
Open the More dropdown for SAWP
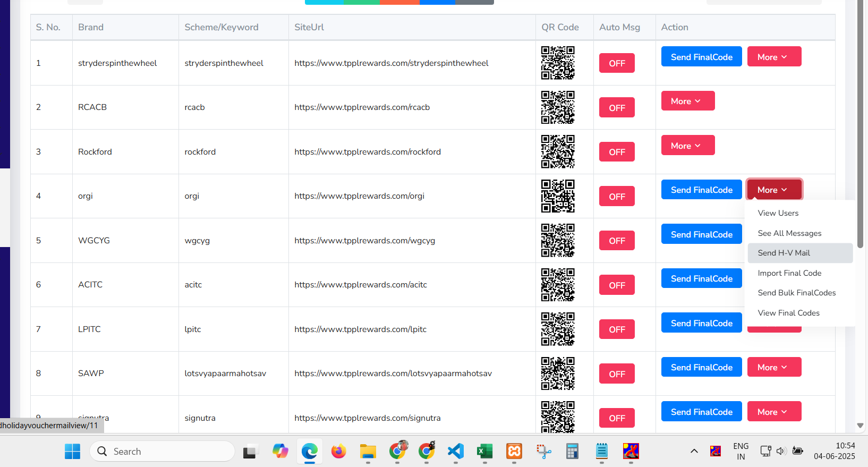pos(773,367)
